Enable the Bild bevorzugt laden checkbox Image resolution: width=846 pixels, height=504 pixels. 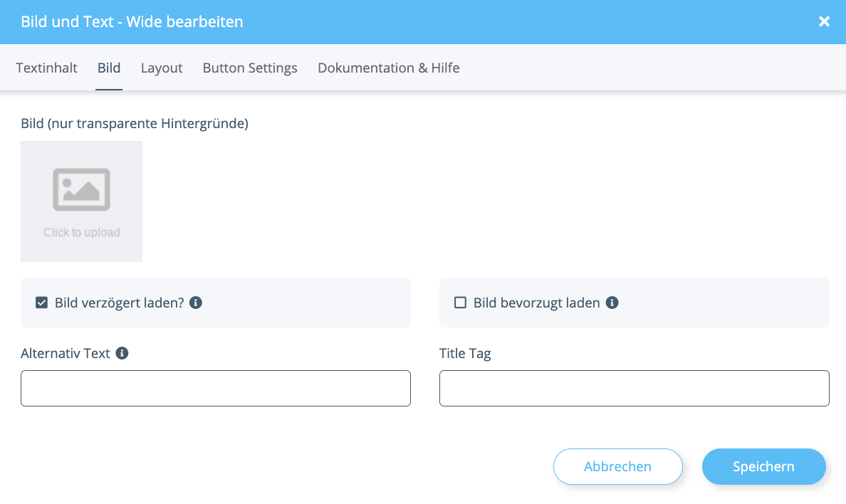pos(460,303)
